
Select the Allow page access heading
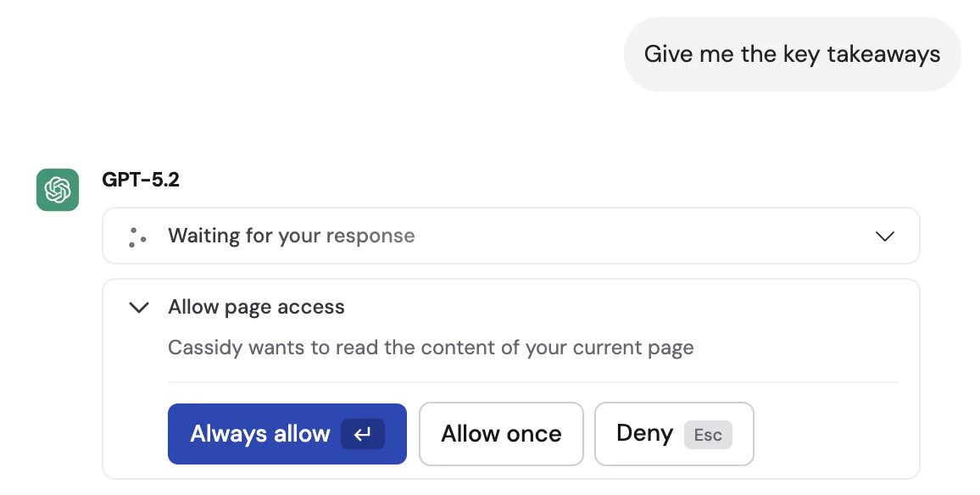[256, 307]
